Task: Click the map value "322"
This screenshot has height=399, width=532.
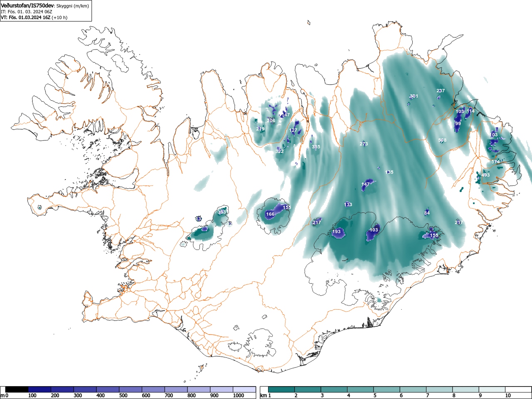Action: (279, 152)
